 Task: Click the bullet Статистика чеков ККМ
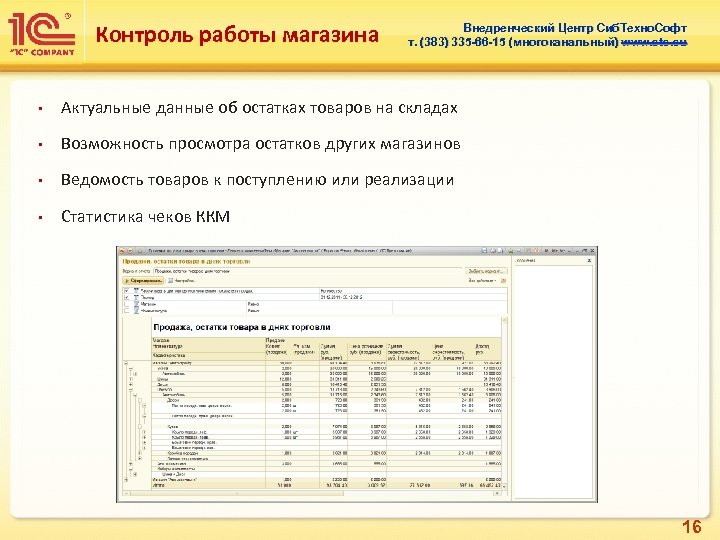(x=145, y=216)
